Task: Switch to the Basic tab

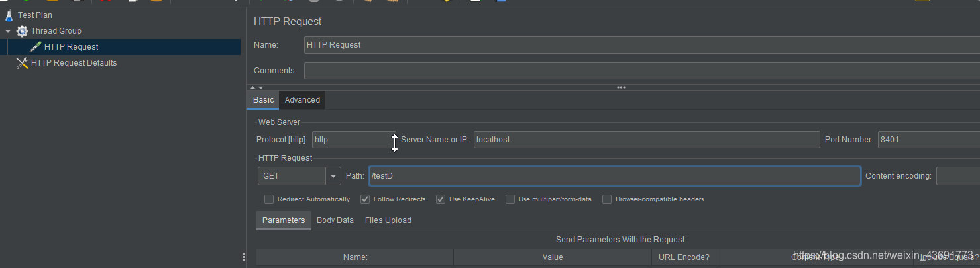Action: tap(263, 100)
